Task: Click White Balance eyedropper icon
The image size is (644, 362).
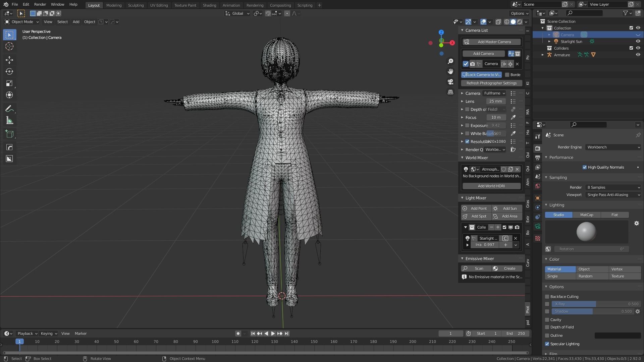Action: 513,133
